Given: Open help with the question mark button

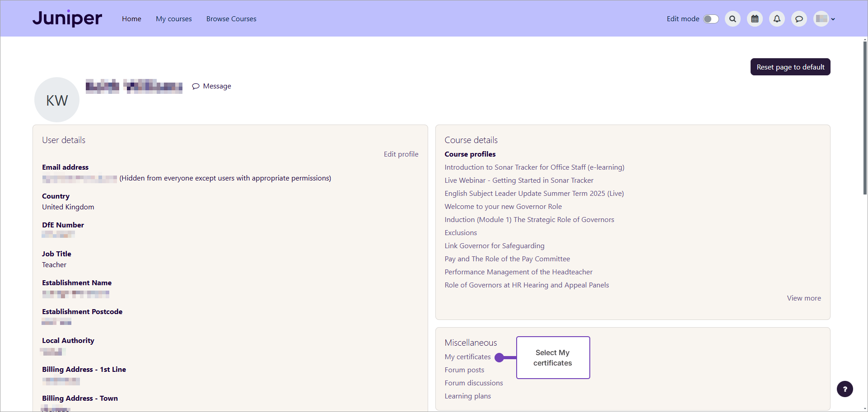Looking at the screenshot, I should point(845,389).
